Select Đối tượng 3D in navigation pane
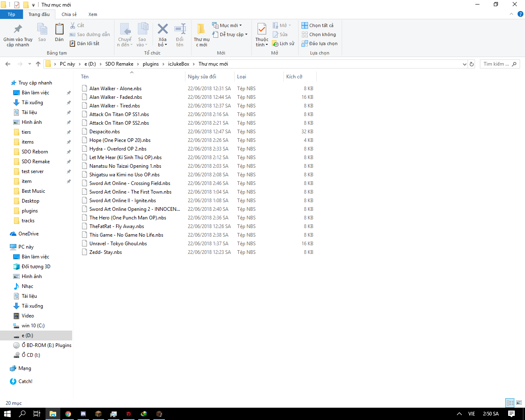Image resolution: width=525 pixels, height=420 pixels. 36,267
